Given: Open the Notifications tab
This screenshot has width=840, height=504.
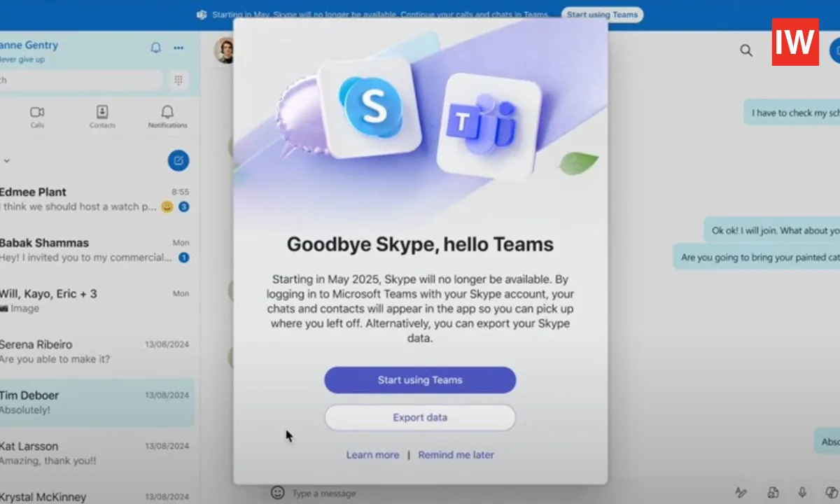Looking at the screenshot, I should (167, 116).
